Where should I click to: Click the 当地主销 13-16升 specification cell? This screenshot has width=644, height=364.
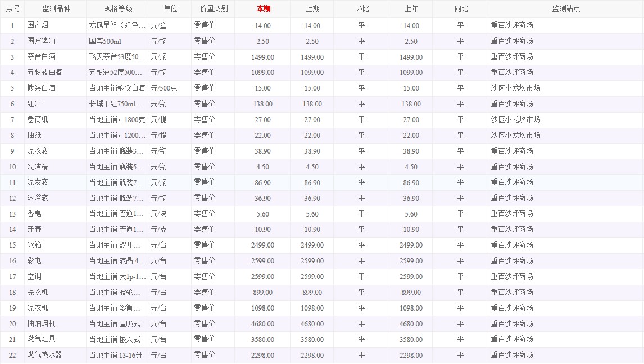117,356
